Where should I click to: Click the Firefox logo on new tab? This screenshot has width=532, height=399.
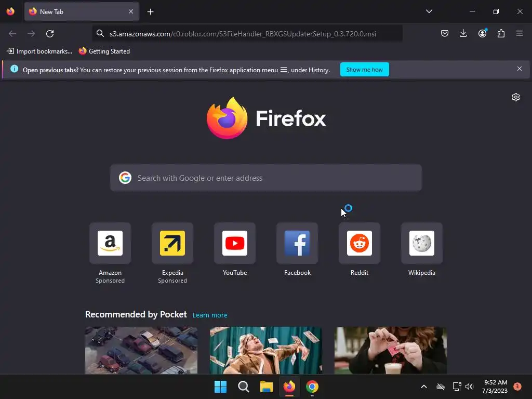(267, 118)
